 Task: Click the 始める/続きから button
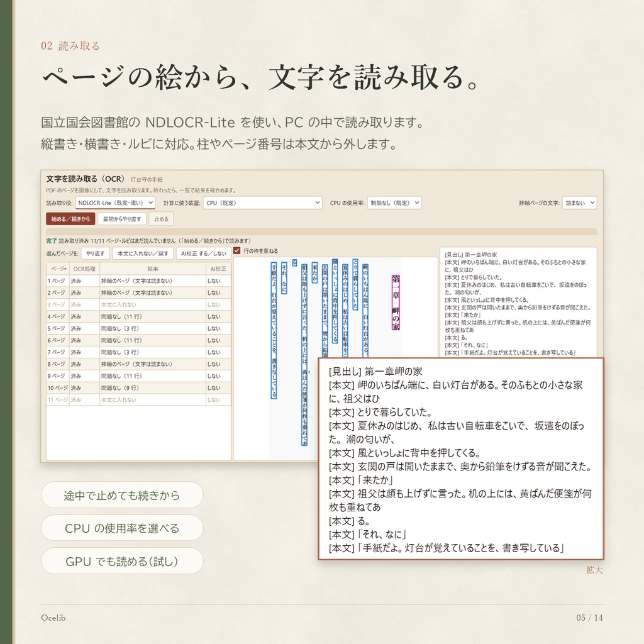pyautogui.click(x=70, y=219)
